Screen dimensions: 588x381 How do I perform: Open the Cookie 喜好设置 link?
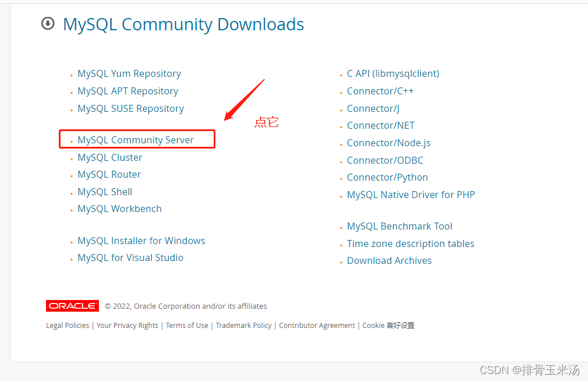[x=388, y=326]
